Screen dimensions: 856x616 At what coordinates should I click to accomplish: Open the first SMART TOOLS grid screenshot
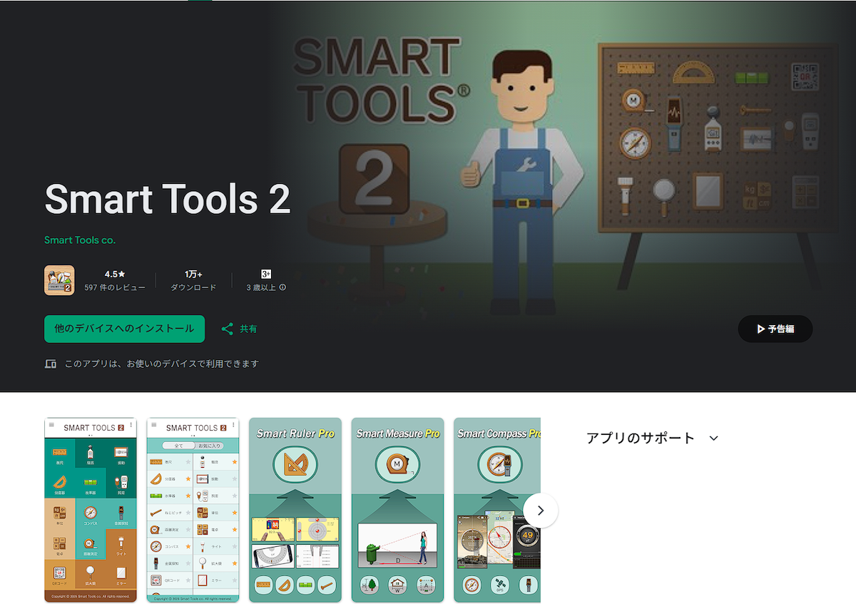point(91,510)
